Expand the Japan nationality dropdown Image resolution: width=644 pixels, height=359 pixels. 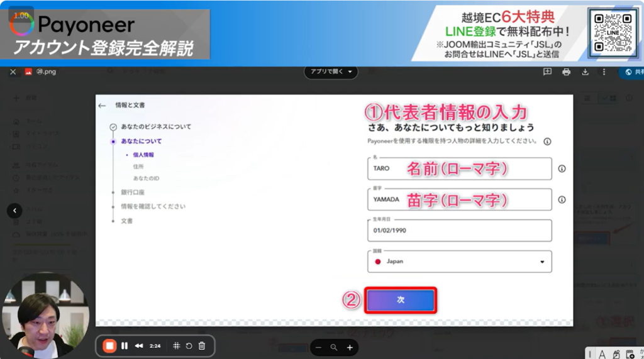click(542, 262)
